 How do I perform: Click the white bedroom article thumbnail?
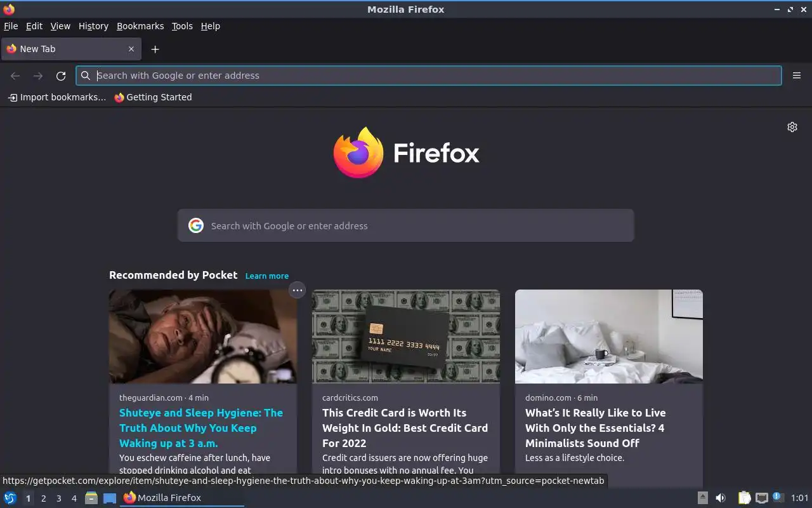tap(609, 337)
